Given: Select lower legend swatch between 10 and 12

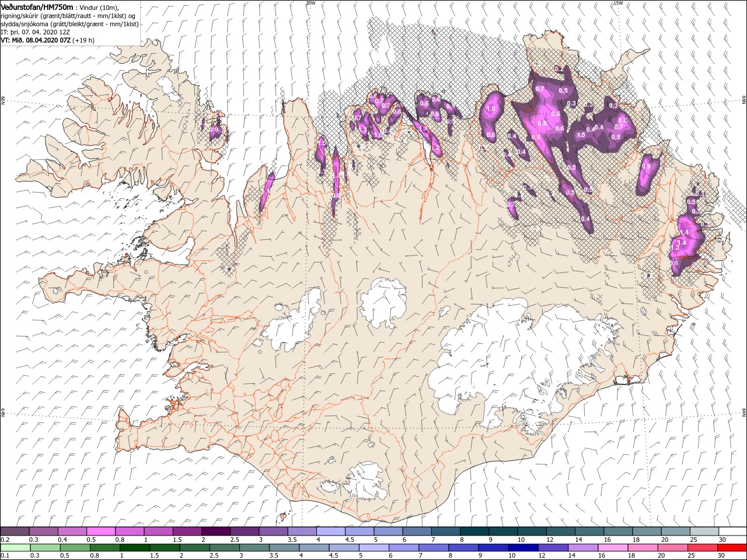Looking at the screenshot, I should (x=523, y=548).
